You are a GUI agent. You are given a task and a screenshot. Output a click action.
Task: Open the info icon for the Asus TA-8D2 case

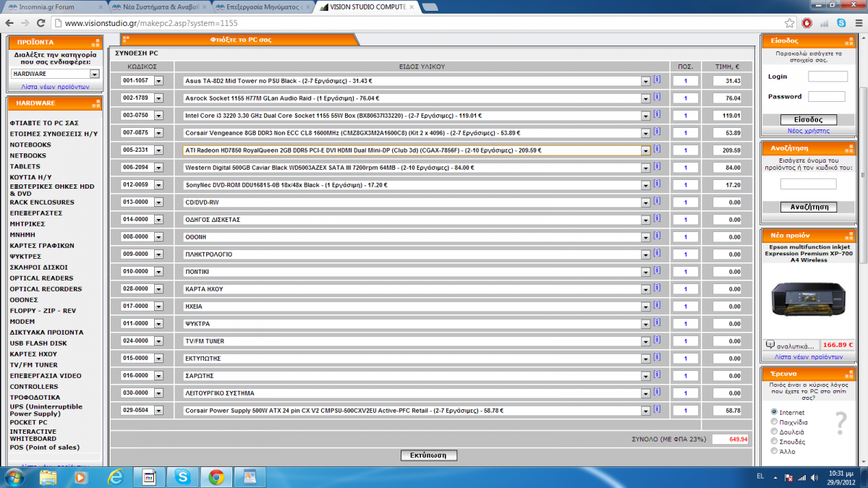click(x=657, y=80)
